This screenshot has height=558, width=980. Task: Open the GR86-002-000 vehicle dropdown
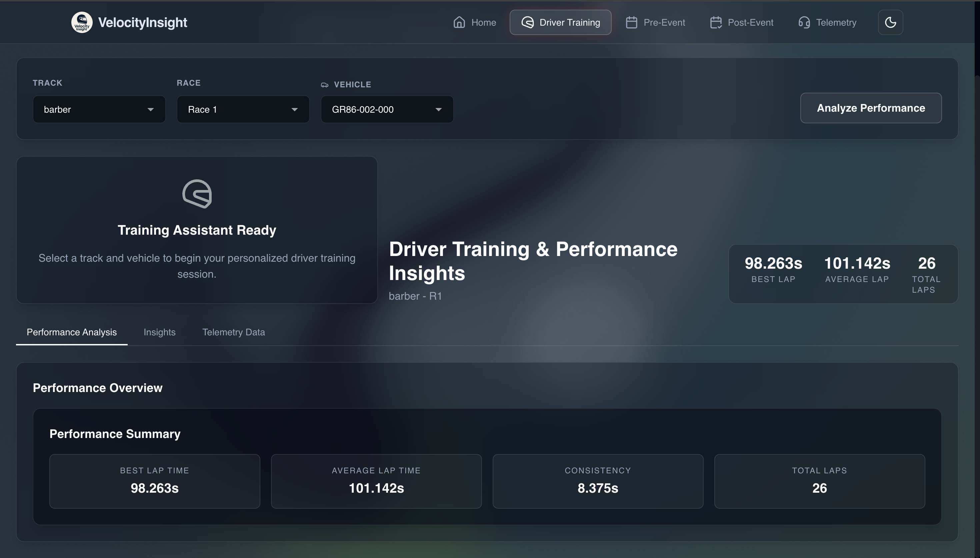pos(387,110)
